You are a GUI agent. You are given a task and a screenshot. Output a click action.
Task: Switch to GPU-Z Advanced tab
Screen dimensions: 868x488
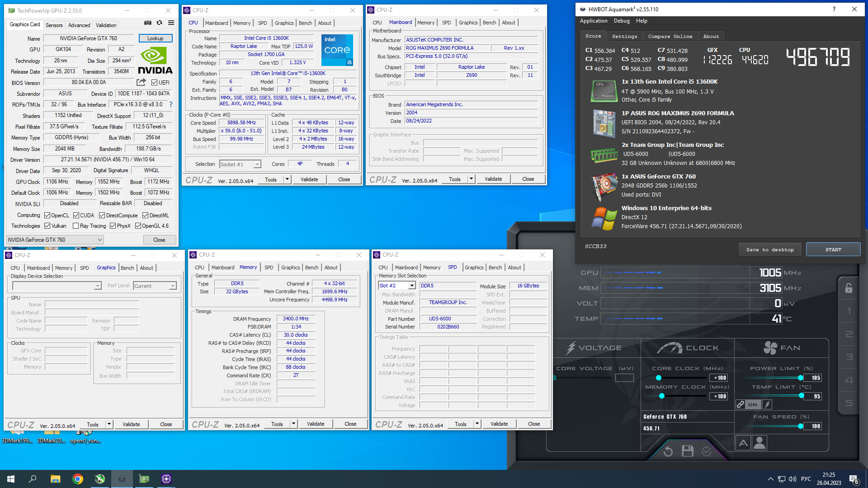click(x=79, y=25)
